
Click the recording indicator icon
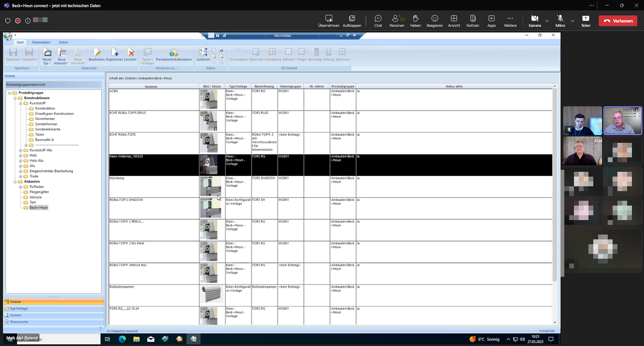(18, 21)
